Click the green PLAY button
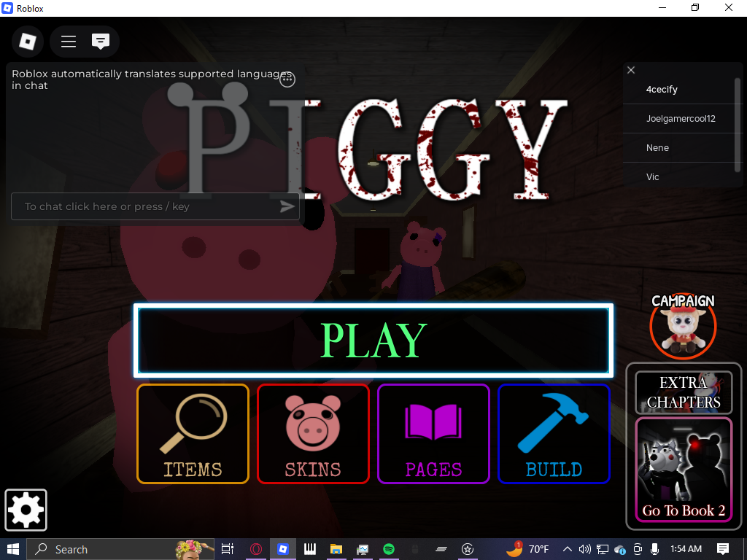This screenshot has width=747, height=560. [373, 341]
